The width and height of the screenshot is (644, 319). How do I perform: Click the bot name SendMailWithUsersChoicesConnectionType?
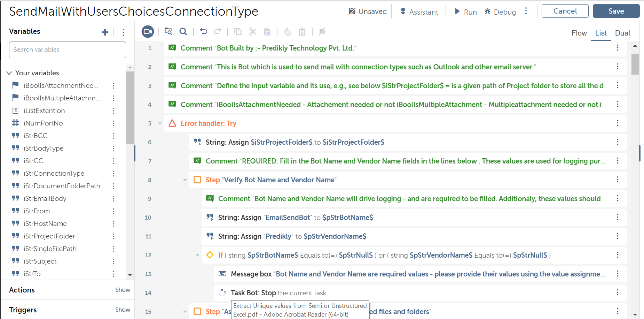134,11
